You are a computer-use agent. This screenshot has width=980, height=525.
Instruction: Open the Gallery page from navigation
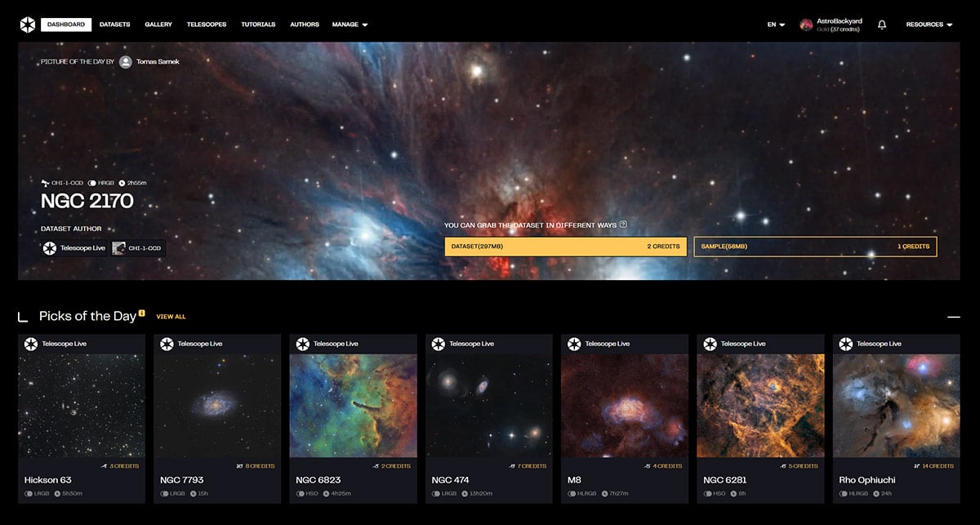pyautogui.click(x=158, y=24)
